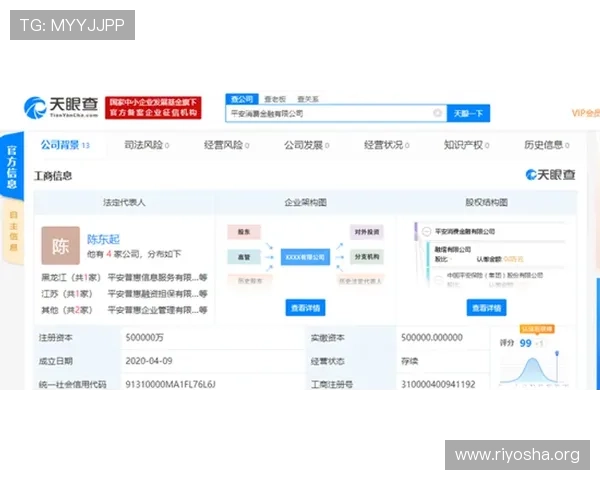Clear the search box with X icon
Screen dimensions: 600x480
coord(437,113)
